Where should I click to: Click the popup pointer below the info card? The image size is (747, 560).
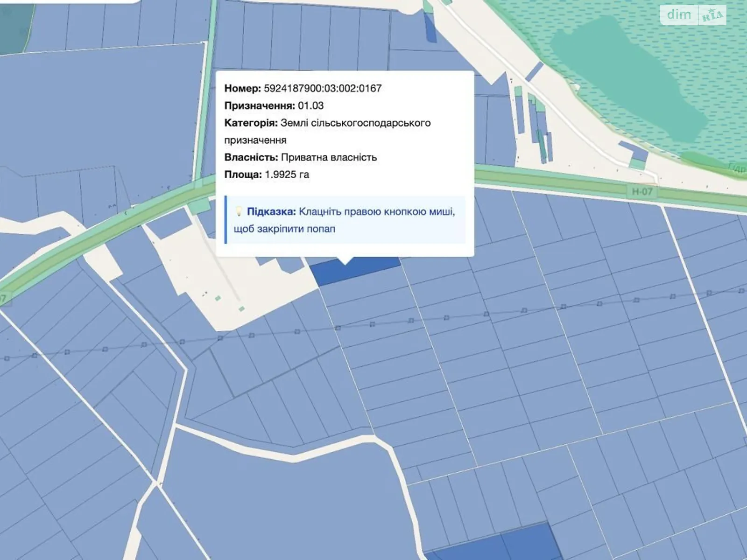(345, 261)
